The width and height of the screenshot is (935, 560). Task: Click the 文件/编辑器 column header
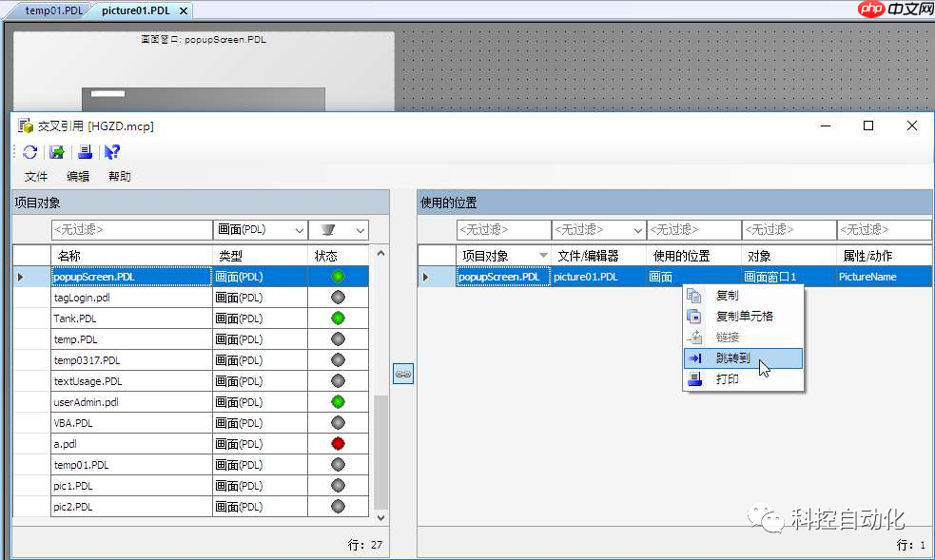598,256
